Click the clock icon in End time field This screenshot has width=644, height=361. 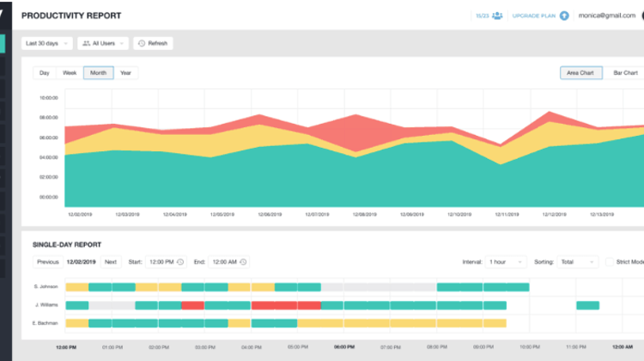click(244, 261)
